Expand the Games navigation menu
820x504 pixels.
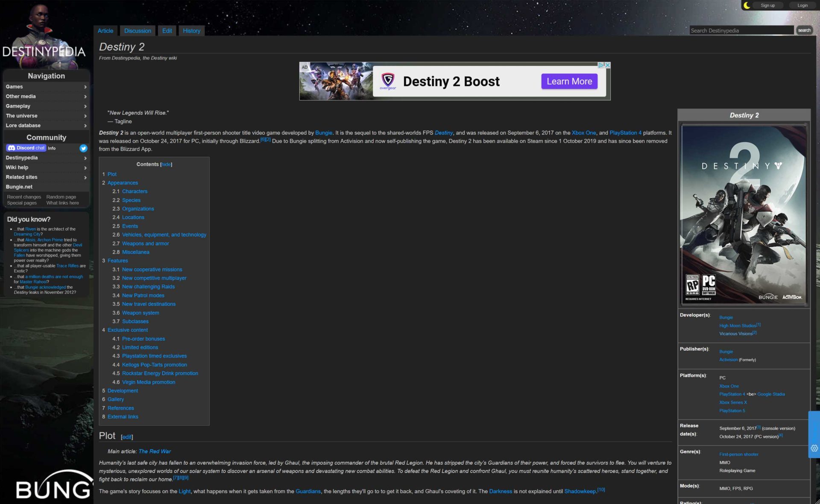coord(46,87)
